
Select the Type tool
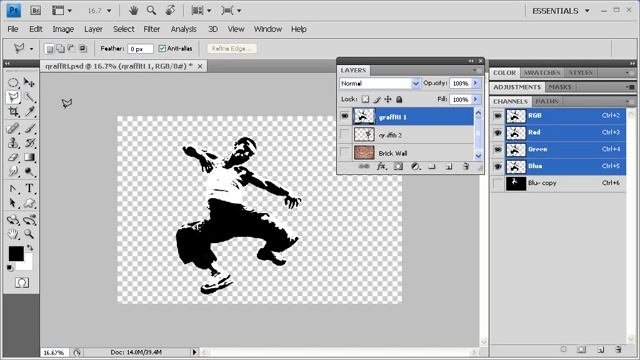(29, 189)
